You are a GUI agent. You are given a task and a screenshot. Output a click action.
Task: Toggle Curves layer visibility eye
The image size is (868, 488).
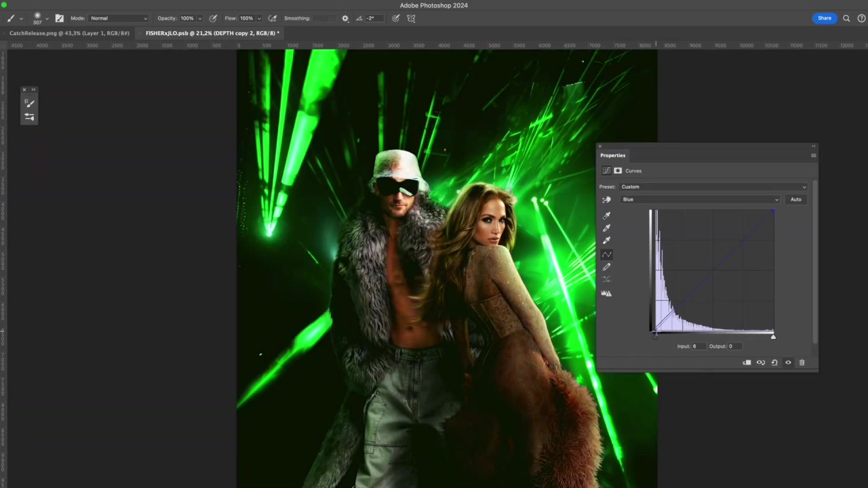pyautogui.click(x=788, y=363)
